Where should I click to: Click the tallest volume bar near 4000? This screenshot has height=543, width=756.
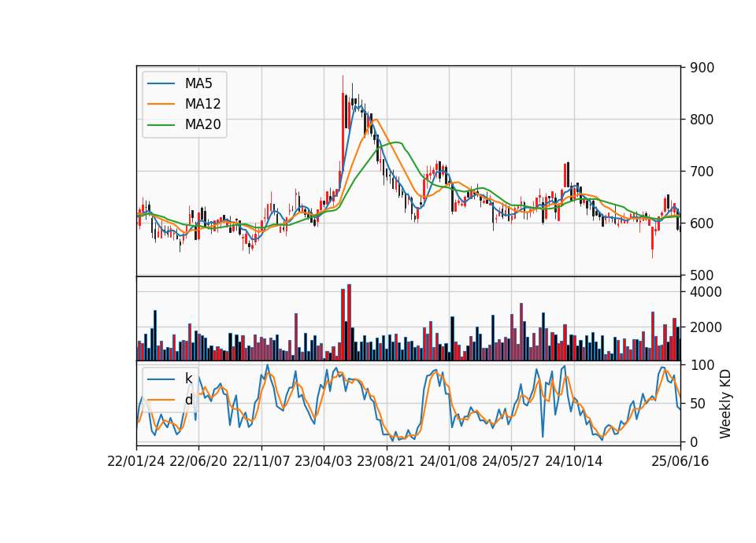pos(349,323)
